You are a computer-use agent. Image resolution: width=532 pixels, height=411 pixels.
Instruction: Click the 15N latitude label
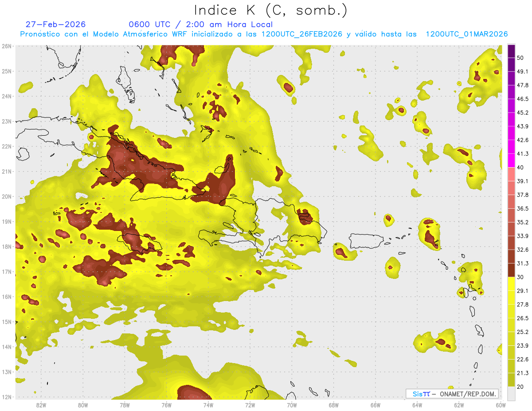[x=7, y=321]
